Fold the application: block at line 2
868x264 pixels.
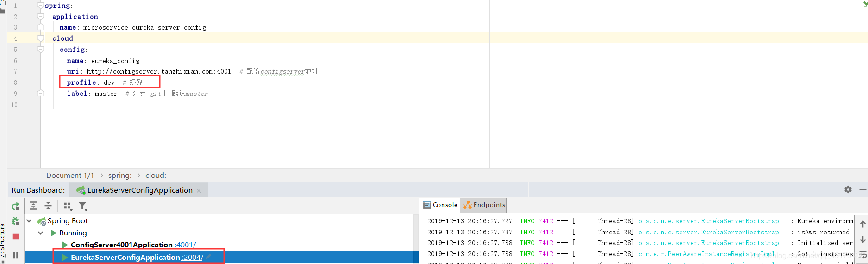[x=41, y=17]
